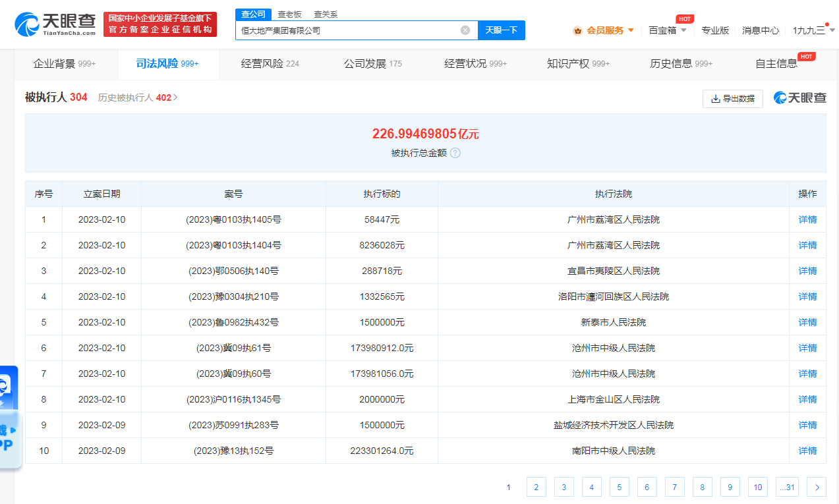Go to page 9 of results
Screen dimensions: 839x504
[x=730, y=487]
